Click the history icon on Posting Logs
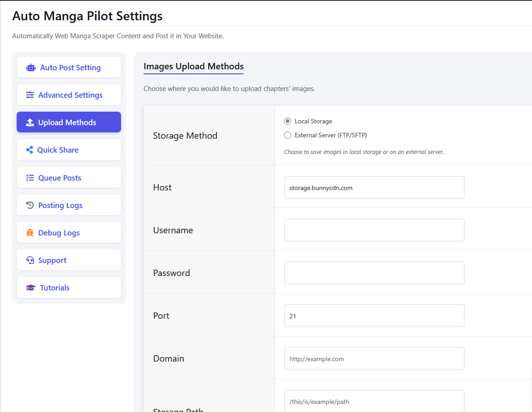532x412 pixels. click(x=30, y=204)
